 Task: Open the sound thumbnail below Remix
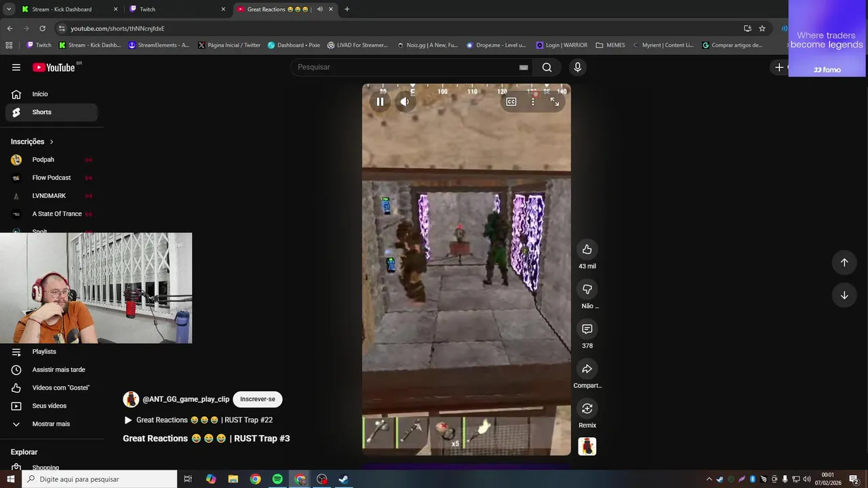[x=587, y=447]
